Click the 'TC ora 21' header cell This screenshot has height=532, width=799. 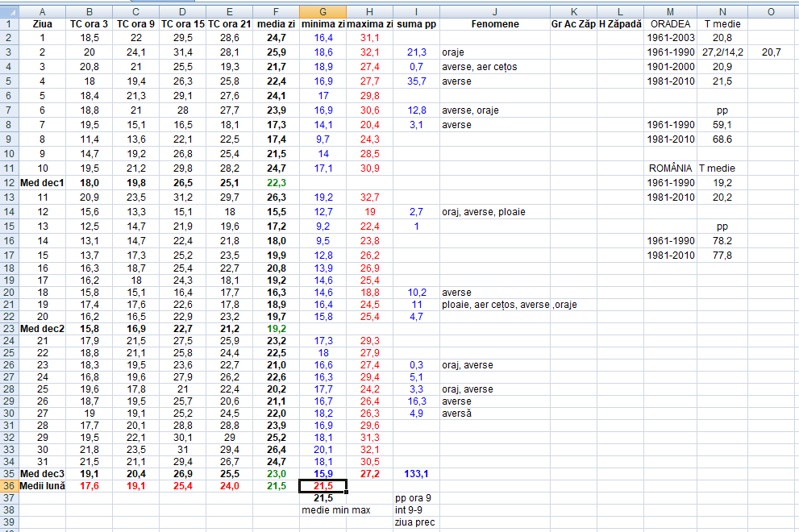click(229, 24)
